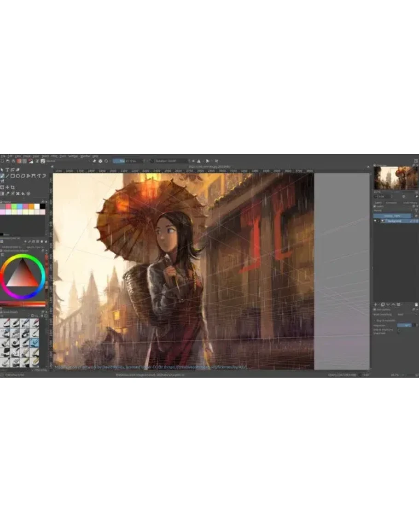Screen dimensions: 419x532
Task: Select the Freehand Brush tool
Action: [3, 176]
